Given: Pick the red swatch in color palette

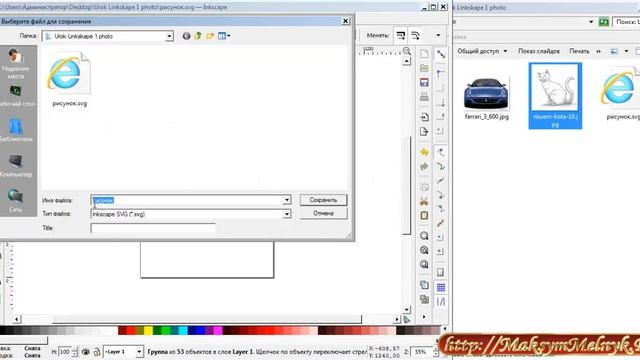Looking at the screenshot, I should click(x=131, y=330).
